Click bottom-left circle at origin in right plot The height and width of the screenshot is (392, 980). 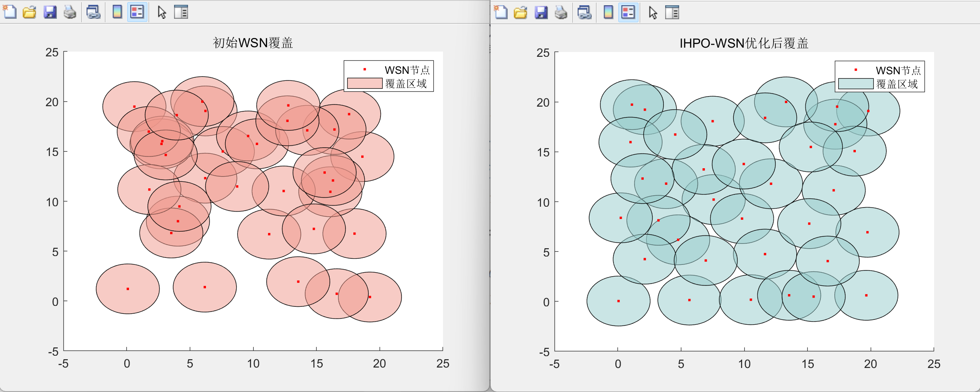(x=618, y=301)
